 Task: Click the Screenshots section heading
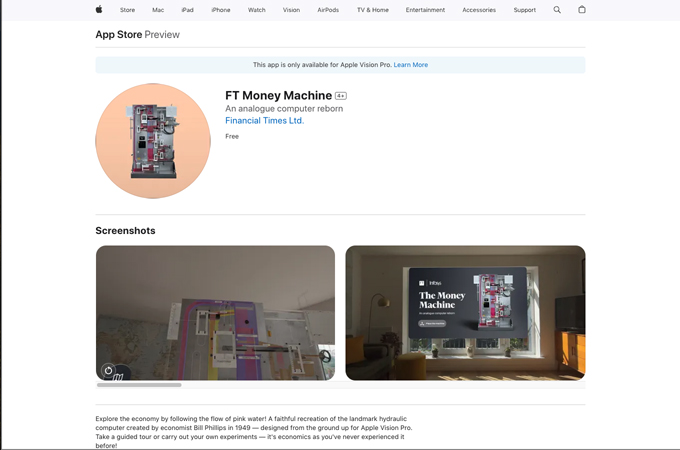(125, 231)
